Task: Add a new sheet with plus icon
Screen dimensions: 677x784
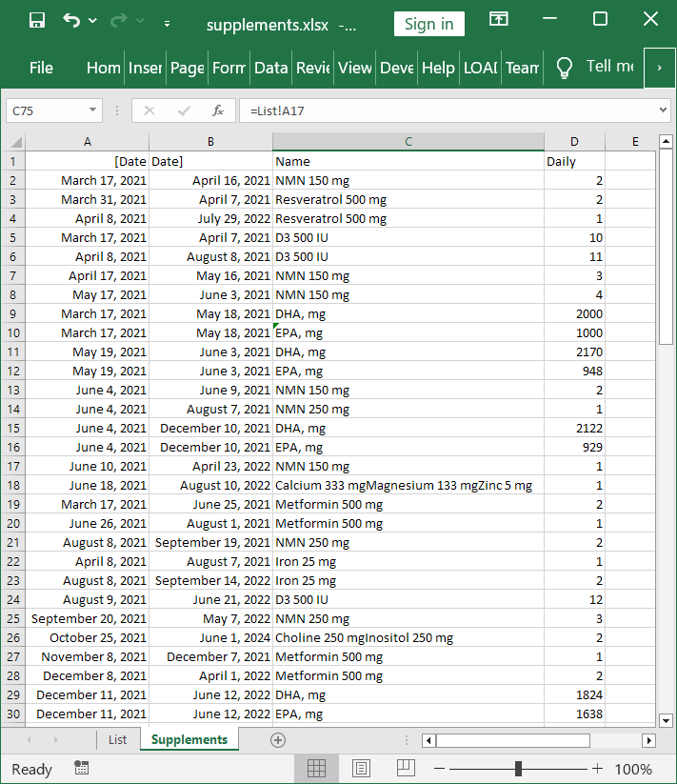Action: point(278,740)
